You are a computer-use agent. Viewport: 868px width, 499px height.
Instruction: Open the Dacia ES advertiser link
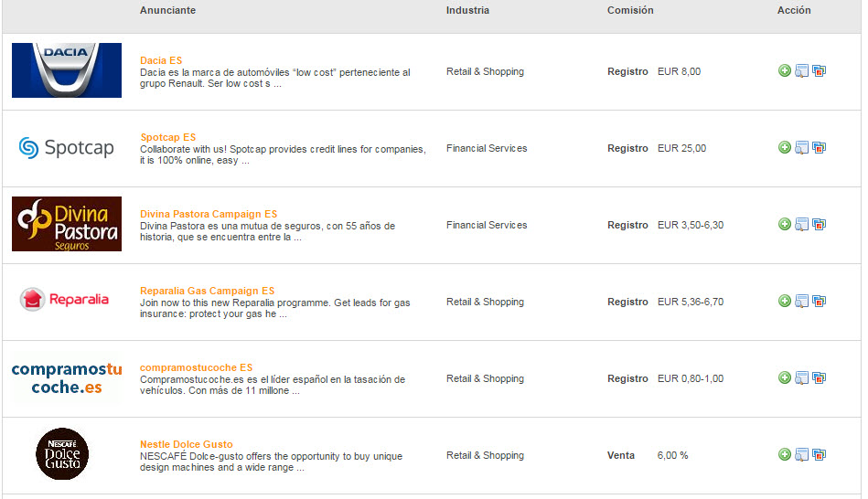[161, 60]
